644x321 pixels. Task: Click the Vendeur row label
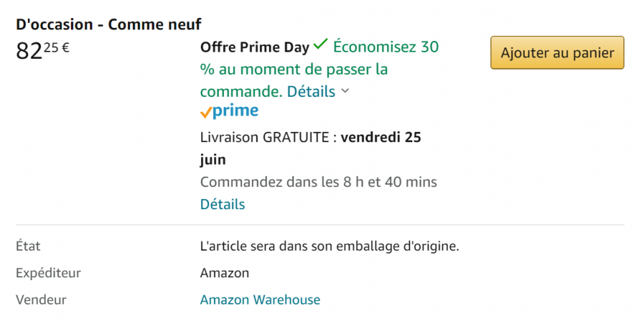point(42,300)
